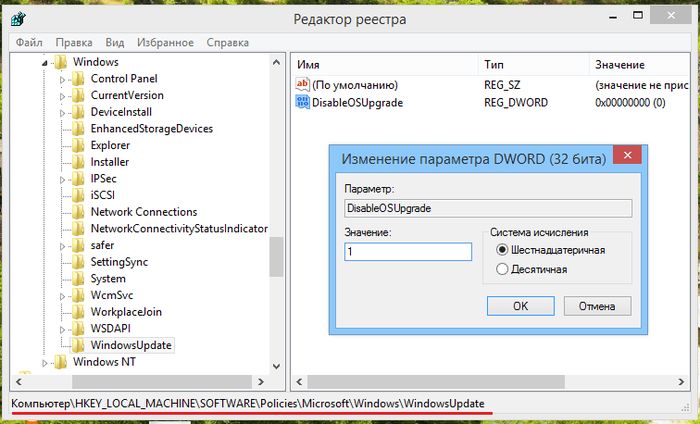Click the CurrentVersion folder icon
This screenshot has width=700, height=424.
[x=78, y=96]
